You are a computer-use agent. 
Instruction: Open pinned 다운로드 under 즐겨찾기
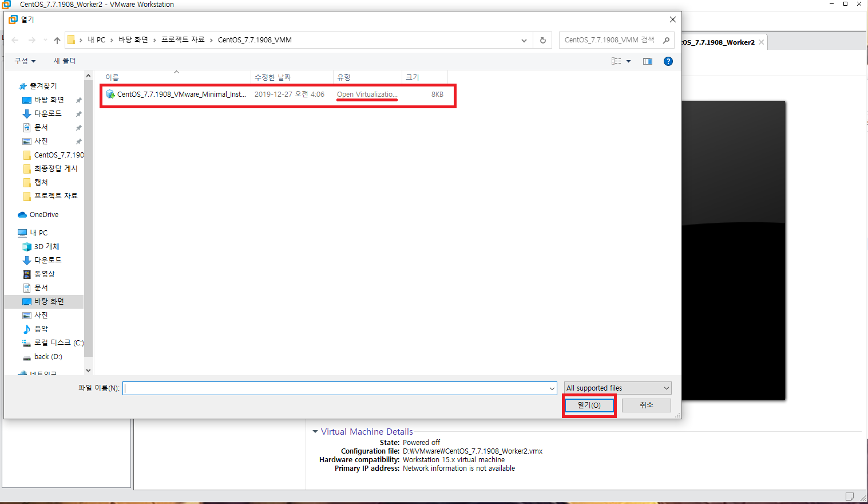(x=47, y=113)
